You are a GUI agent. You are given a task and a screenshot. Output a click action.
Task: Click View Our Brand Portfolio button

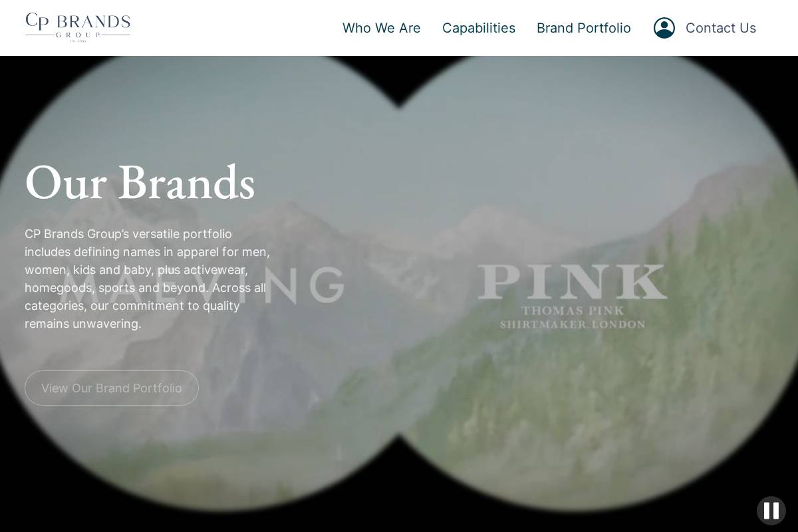click(112, 388)
